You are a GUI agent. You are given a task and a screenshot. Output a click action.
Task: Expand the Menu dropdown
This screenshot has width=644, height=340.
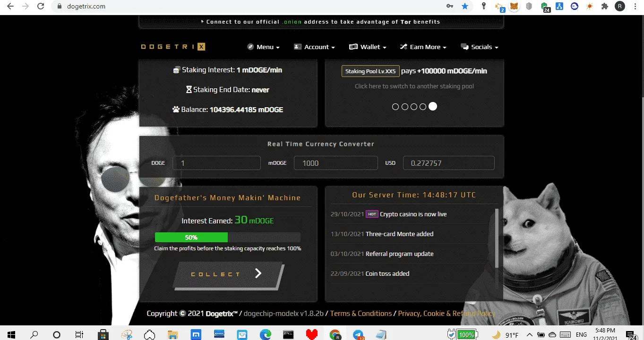point(263,47)
